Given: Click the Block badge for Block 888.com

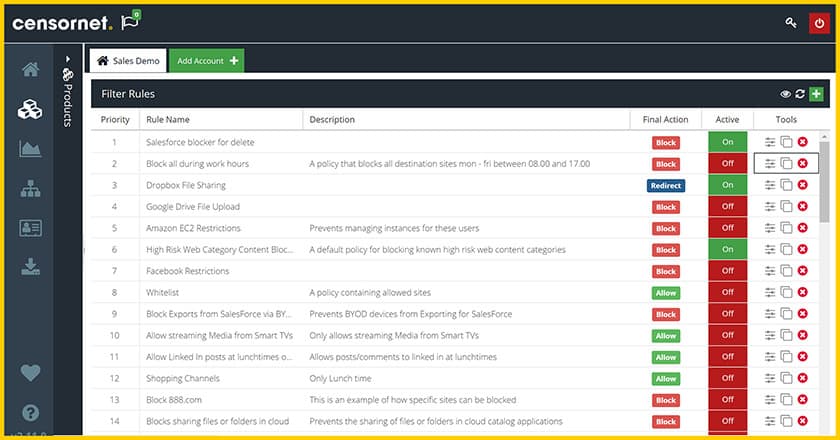Looking at the screenshot, I should pyautogui.click(x=666, y=400).
